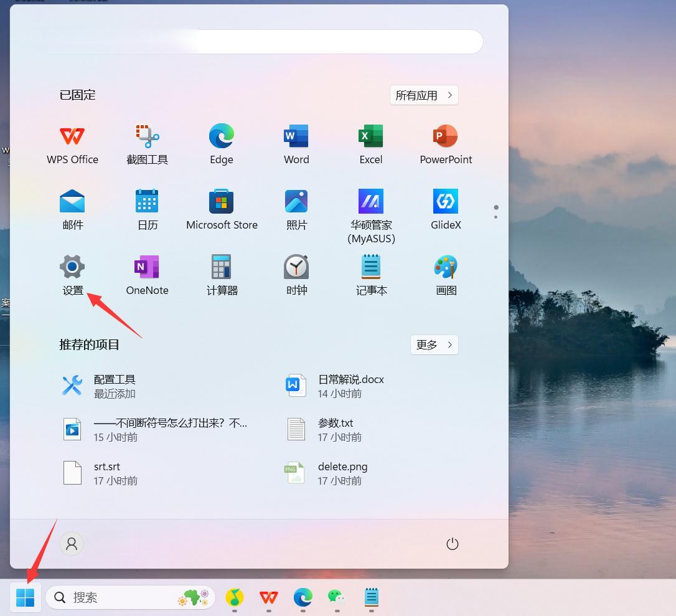Viewport: 676px width, 616px height.
Task: Open the 邮件 mail app
Action: click(x=72, y=210)
